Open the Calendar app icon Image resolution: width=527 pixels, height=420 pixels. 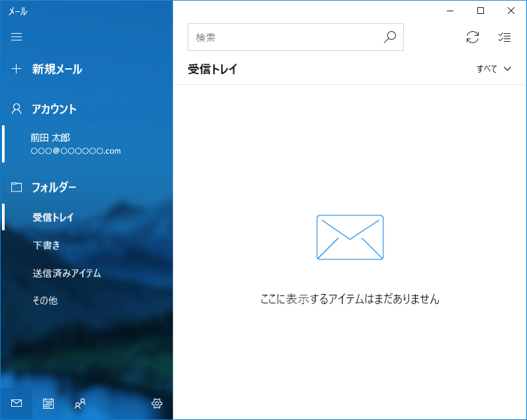[x=48, y=403]
